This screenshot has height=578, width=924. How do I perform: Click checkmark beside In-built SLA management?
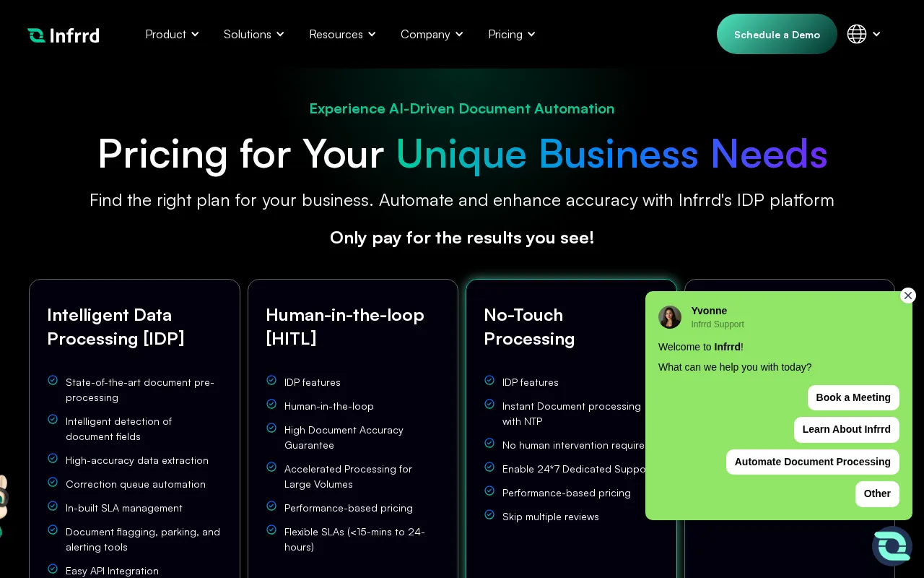(x=53, y=506)
